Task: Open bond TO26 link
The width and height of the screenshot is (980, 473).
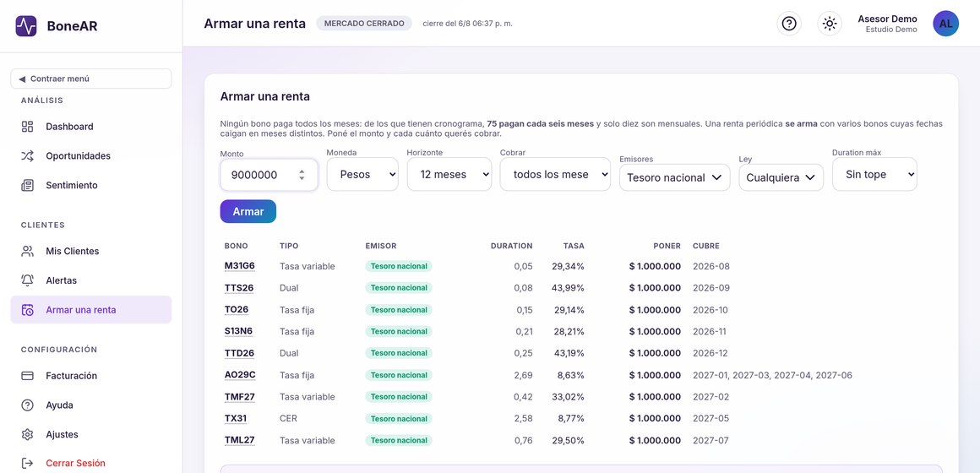Action: pyautogui.click(x=237, y=310)
